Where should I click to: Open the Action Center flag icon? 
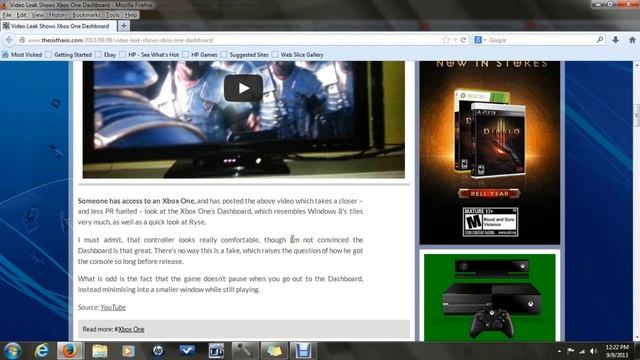pos(571,351)
